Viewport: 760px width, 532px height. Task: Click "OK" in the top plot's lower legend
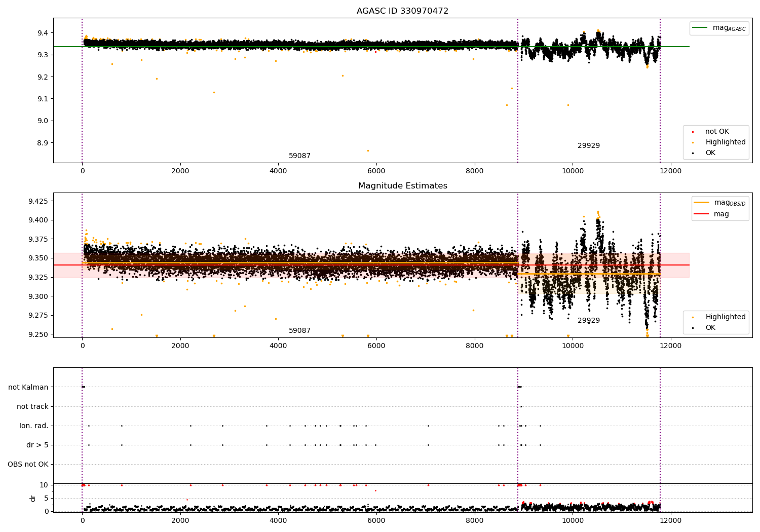[710, 153]
